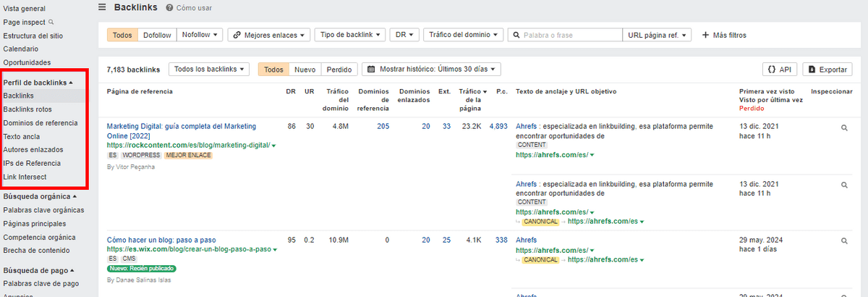The width and height of the screenshot is (868, 297).
Task: Click 338 keywords value for wix row
Action: 501,240
